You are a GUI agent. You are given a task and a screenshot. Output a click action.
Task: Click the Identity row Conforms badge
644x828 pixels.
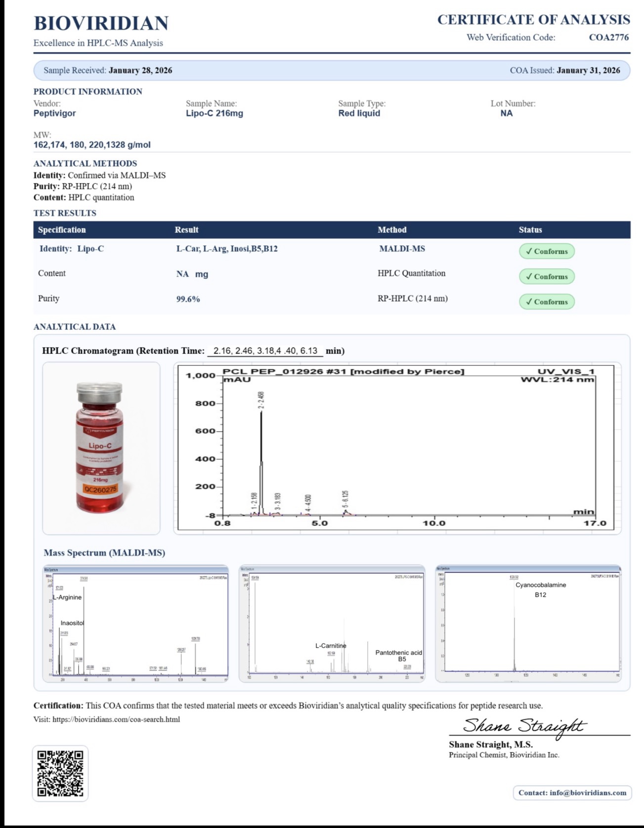547,251
